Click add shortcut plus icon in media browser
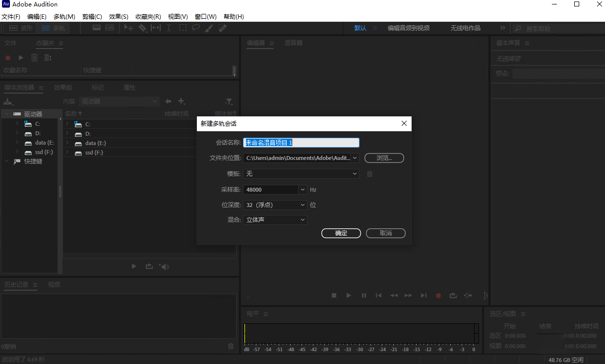Image resolution: width=605 pixels, height=364 pixels. [x=181, y=102]
